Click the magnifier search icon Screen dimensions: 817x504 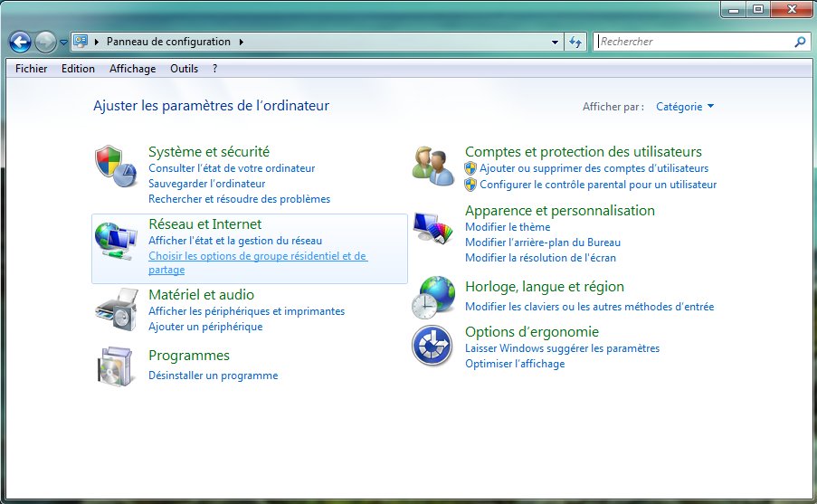(x=800, y=42)
